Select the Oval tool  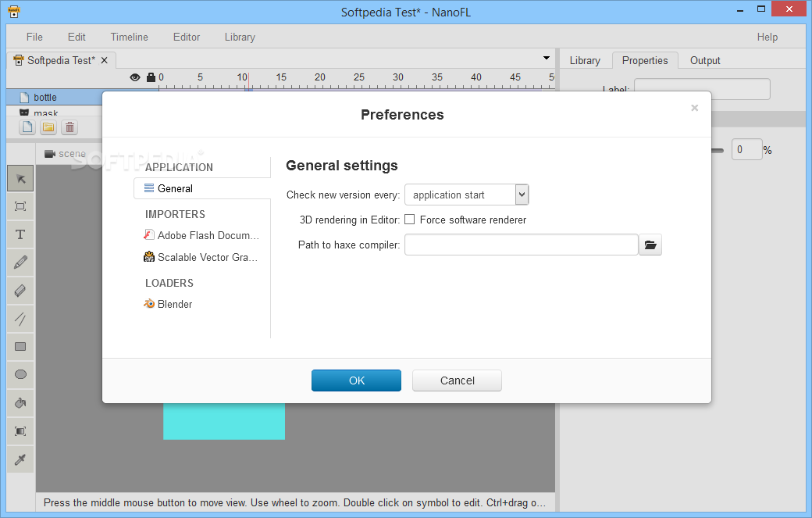pos(20,374)
